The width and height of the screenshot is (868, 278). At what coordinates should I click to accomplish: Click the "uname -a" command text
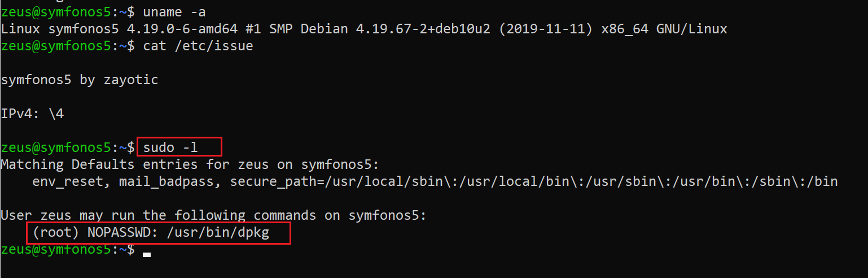(174, 11)
